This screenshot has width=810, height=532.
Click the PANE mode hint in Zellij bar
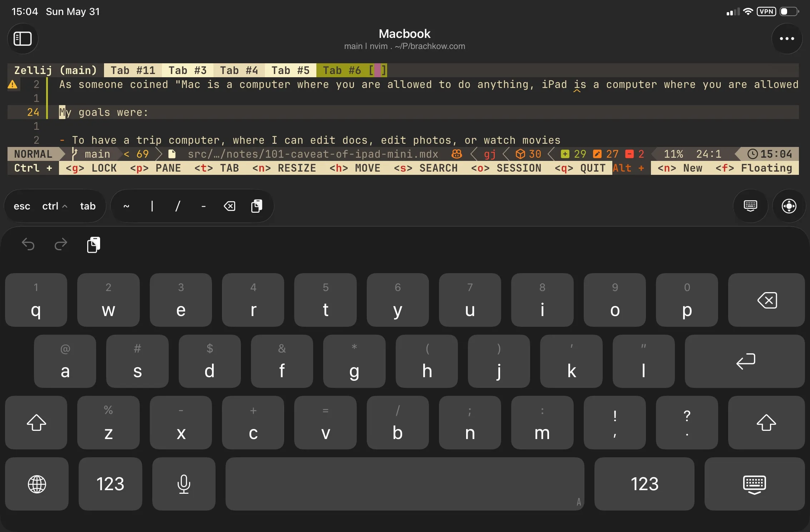click(155, 168)
